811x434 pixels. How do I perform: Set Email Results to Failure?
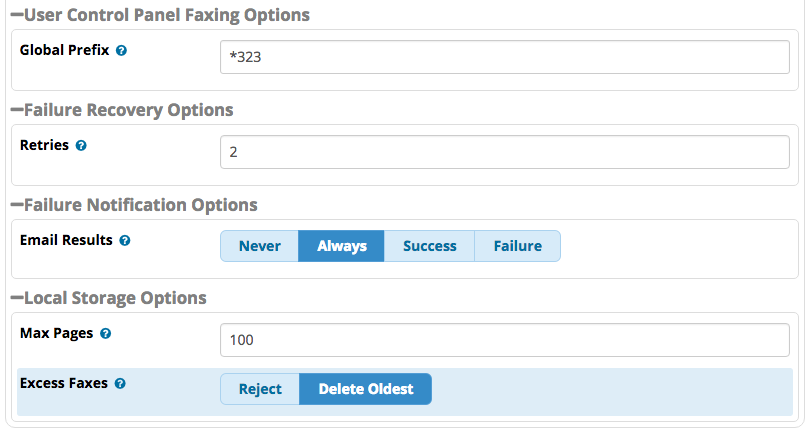click(x=517, y=246)
